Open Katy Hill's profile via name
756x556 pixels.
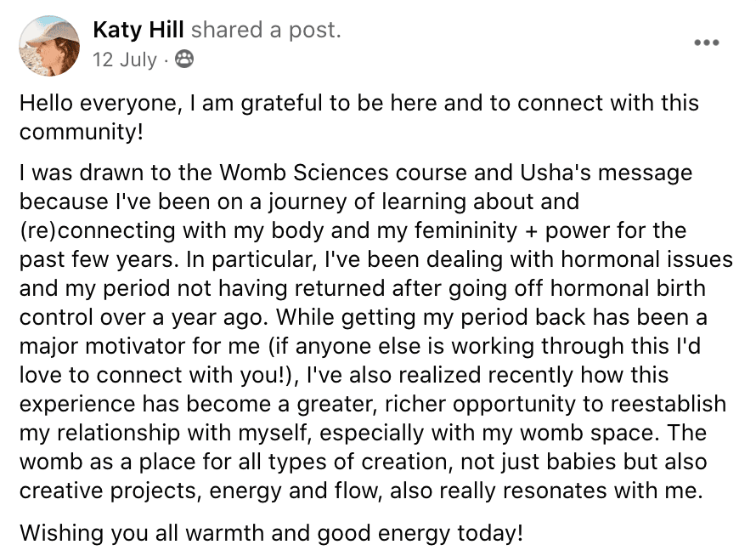pyautogui.click(x=138, y=31)
